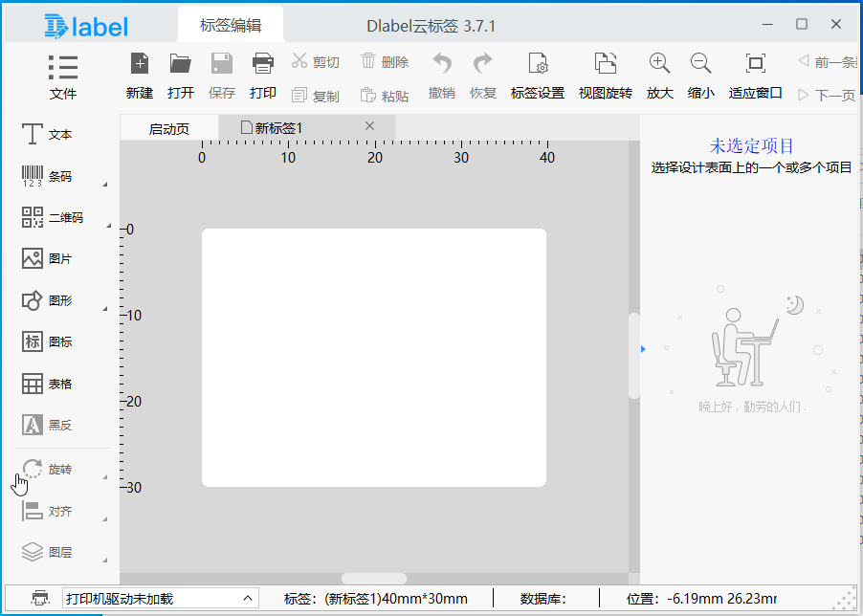This screenshot has width=863, height=616.
Task: Close the 新标签1 tab
Action: tap(370, 126)
